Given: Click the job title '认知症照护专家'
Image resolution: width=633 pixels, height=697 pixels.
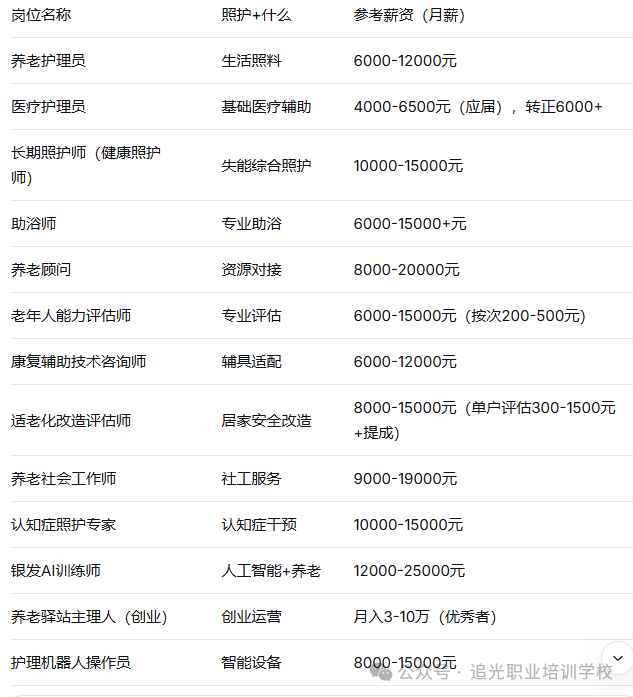Looking at the screenshot, I should [64, 525].
